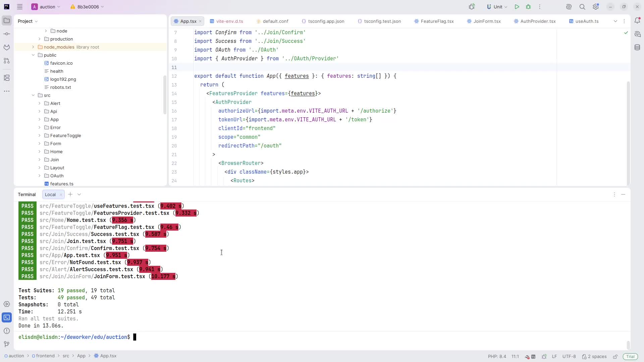Toggle the Project tool window folder icon
The height and width of the screenshot is (362, 644).
pyautogui.click(x=7, y=21)
